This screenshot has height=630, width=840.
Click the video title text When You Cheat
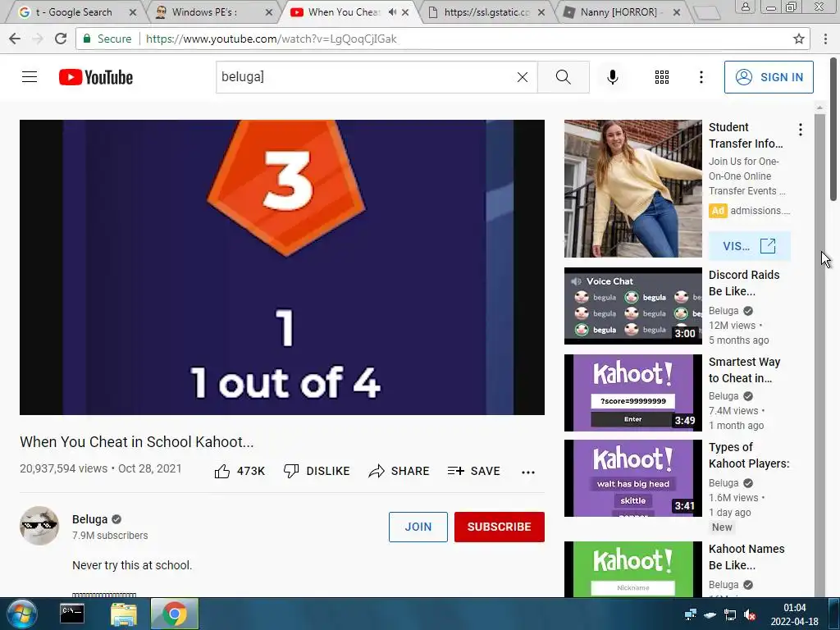point(137,442)
